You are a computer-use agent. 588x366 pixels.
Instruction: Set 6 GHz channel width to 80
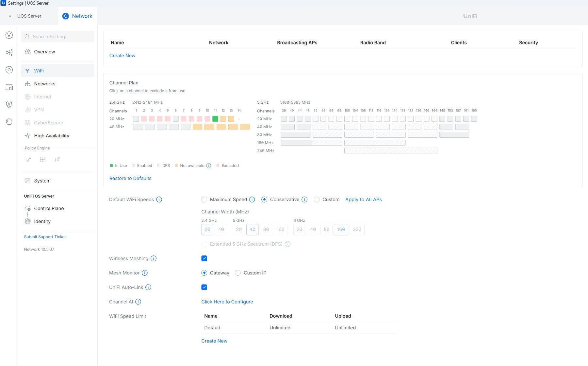point(327,230)
